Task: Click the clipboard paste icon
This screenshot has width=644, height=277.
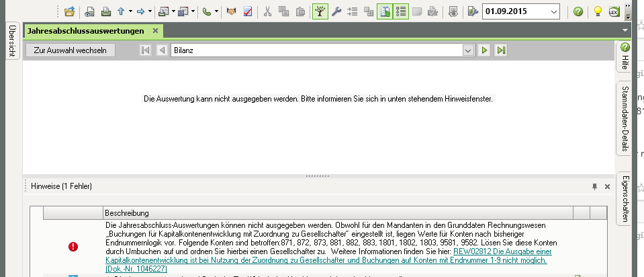Action: [x=300, y=11]
